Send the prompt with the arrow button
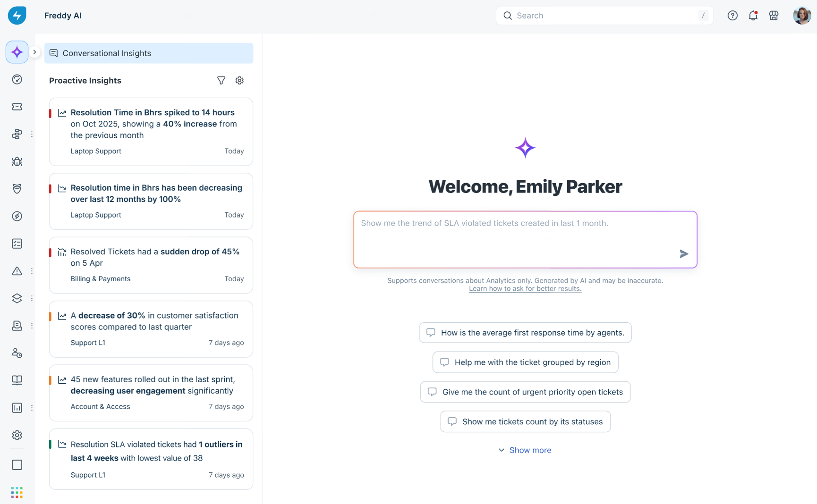Viewport: 817px width, 504px height. coord(683,254)
